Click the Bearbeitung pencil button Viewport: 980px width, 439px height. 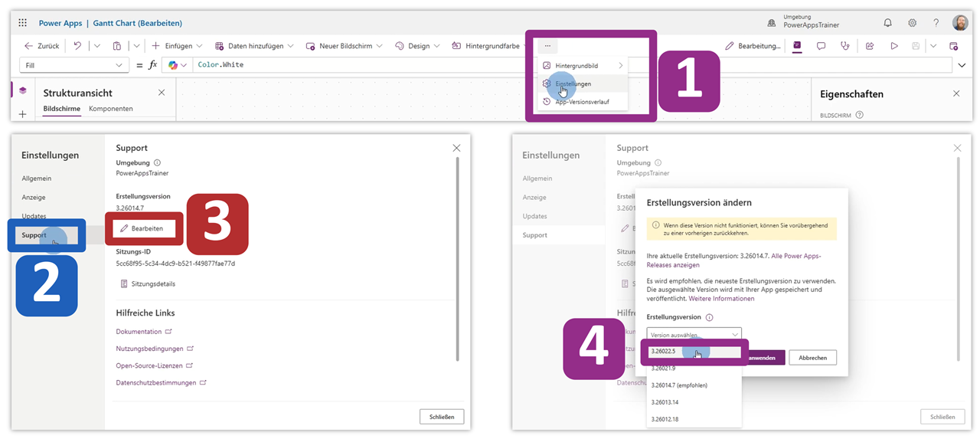click(x=753, y=46)
